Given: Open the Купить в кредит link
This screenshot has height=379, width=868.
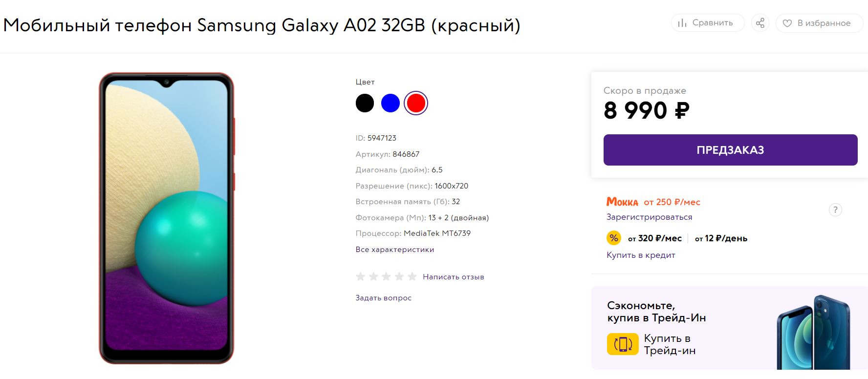Looking at the screenshot, I should (641, 255).
